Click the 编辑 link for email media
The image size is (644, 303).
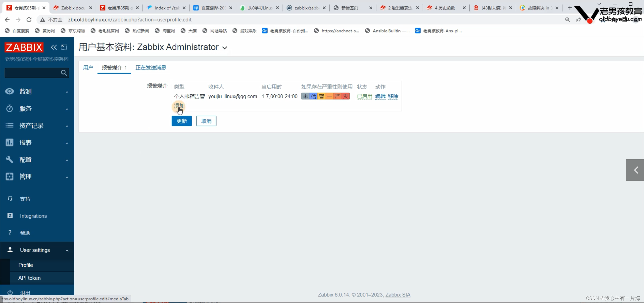pos(380,96)
